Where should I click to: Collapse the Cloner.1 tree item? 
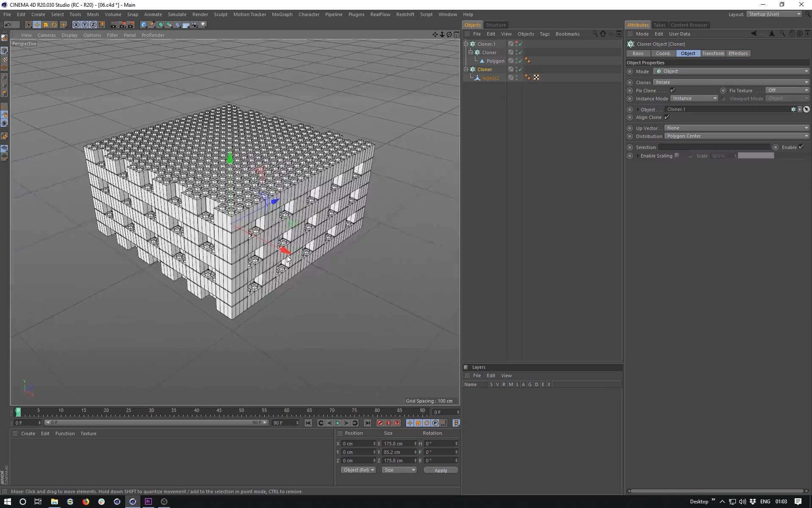coord(466,44)
